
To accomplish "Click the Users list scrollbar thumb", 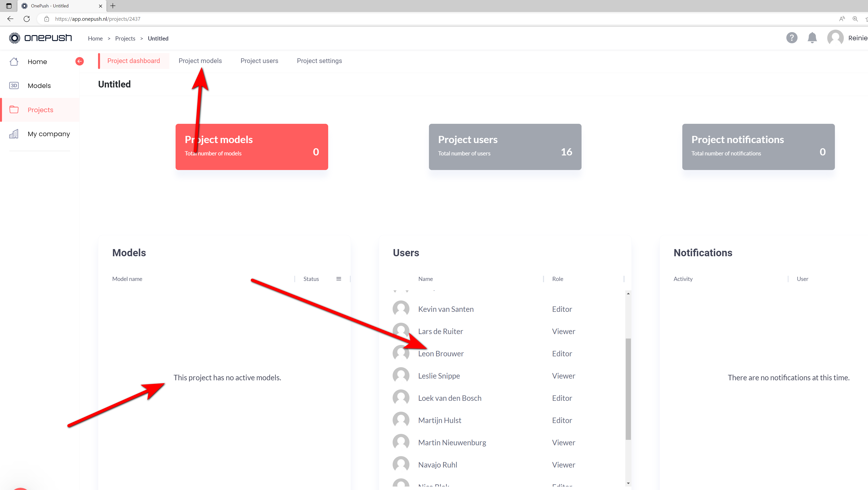I will (x=628, y=389).
